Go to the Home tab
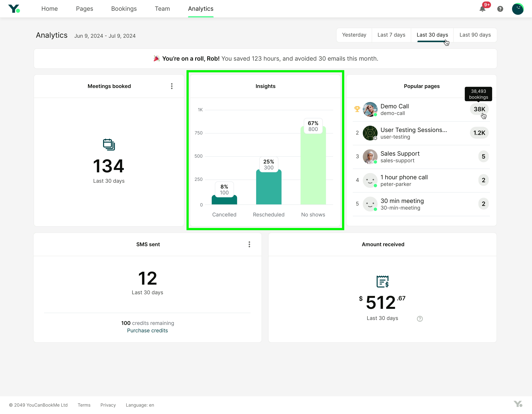The width and height of the screenshot is (532, 414). coord(49,9)
